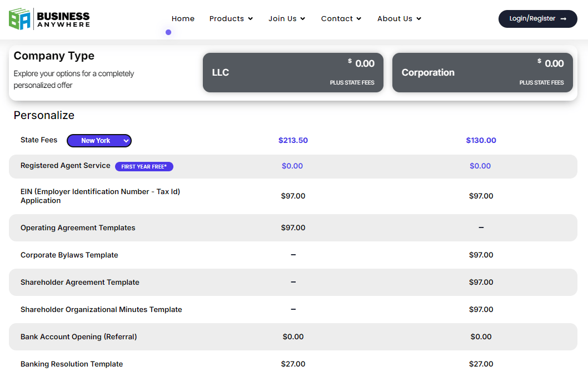
Task: Click the Login/Register button
Action: 537,18
